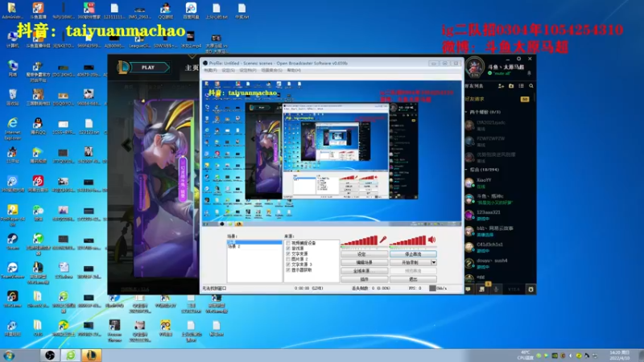Select the highlighted first scene in OBS

(x=254, y=242)
